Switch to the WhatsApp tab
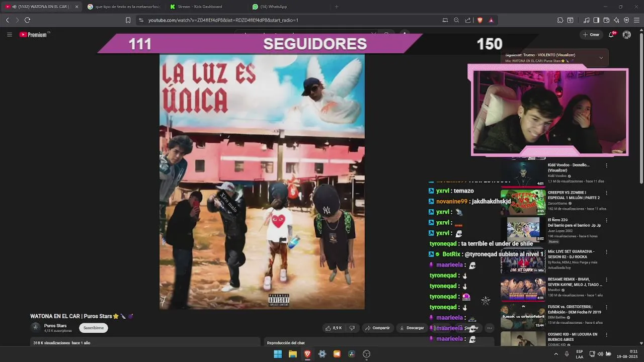 pos(289,7)
